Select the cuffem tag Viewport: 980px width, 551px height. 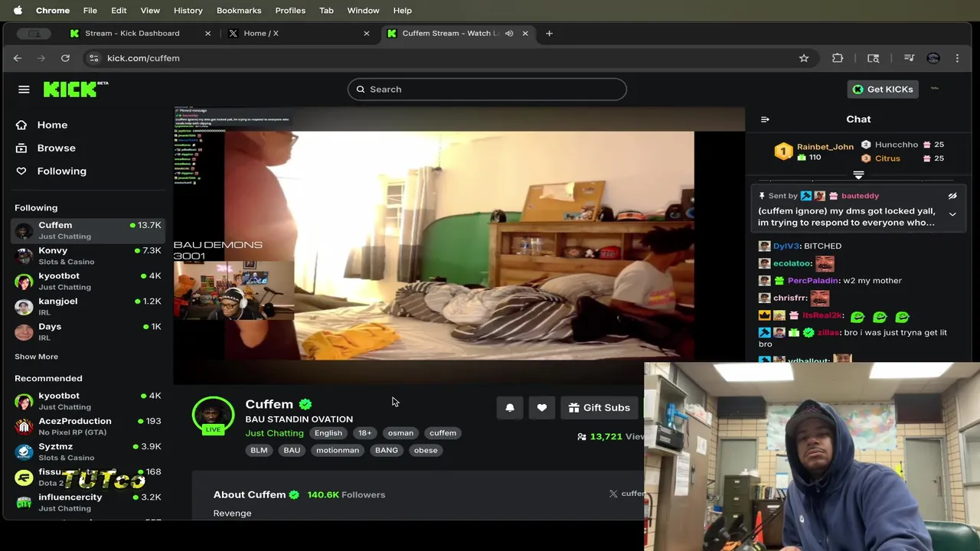pyautogui.click(x=443, y=433)
